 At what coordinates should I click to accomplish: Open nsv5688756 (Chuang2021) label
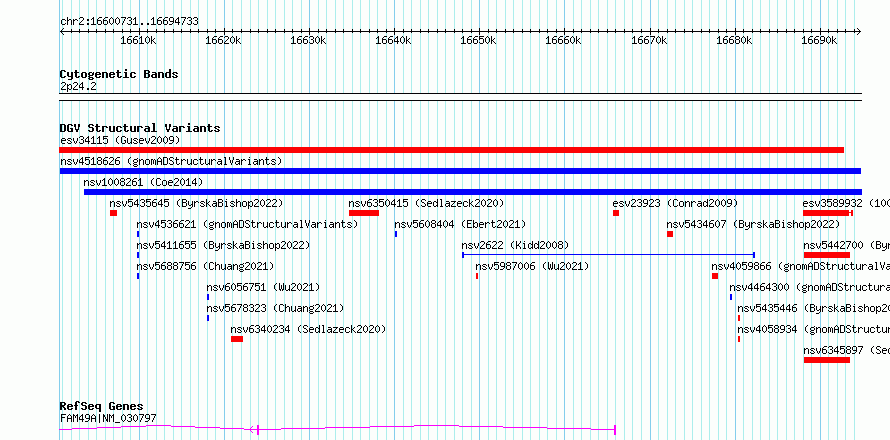click(205, 266)
